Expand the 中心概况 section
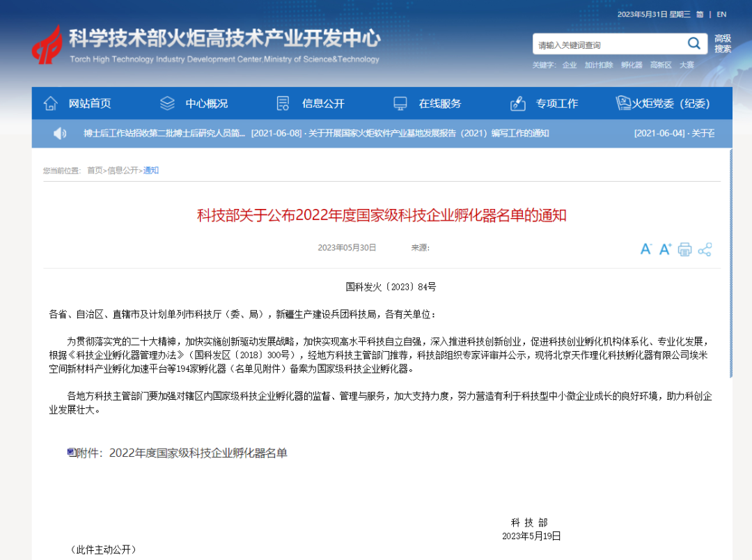The width and height of the screenshot is (752, 560). (x=205, y=103)
